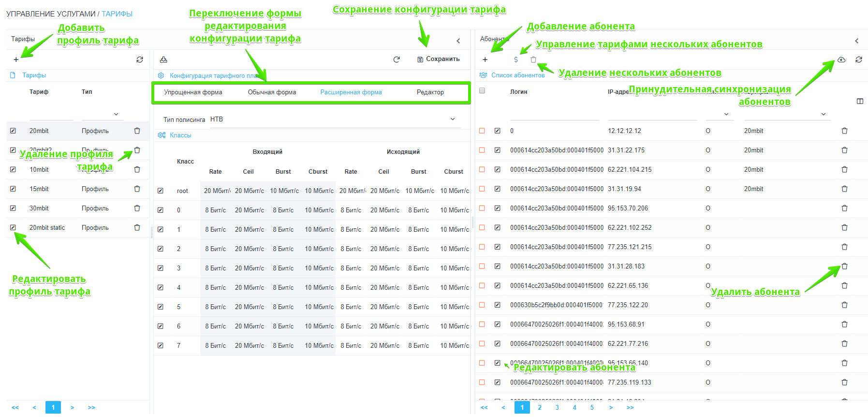
Task: Click the Сохранить button
Action: [439, 59]
